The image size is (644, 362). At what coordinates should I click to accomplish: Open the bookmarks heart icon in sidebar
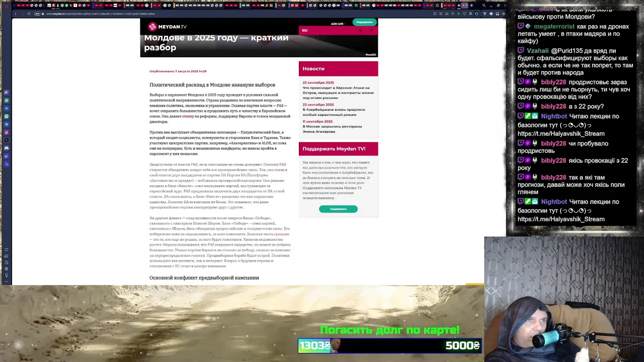tap(7, 249)
